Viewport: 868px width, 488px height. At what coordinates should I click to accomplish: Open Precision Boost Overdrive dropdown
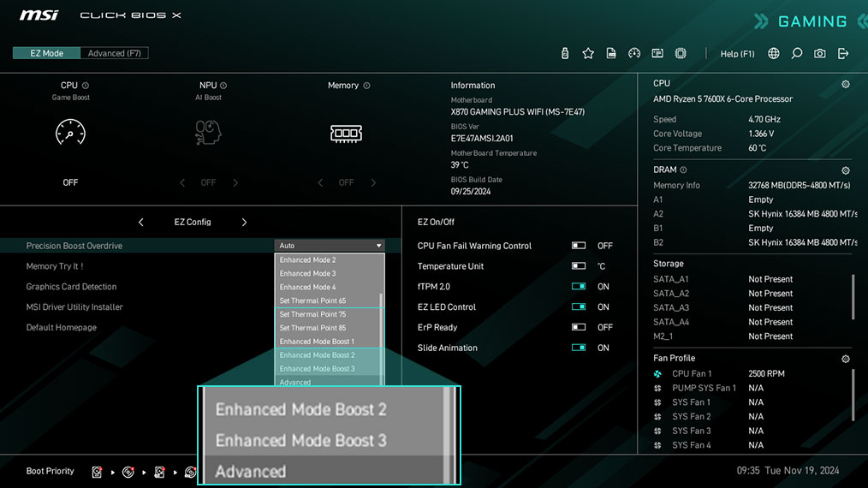click(330, 246)
